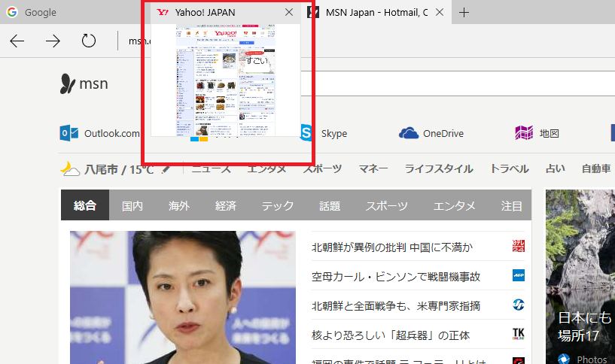Open the 地図 map shortcut
The height and width of the screenshot is (364, 615).
coord(537,133)
